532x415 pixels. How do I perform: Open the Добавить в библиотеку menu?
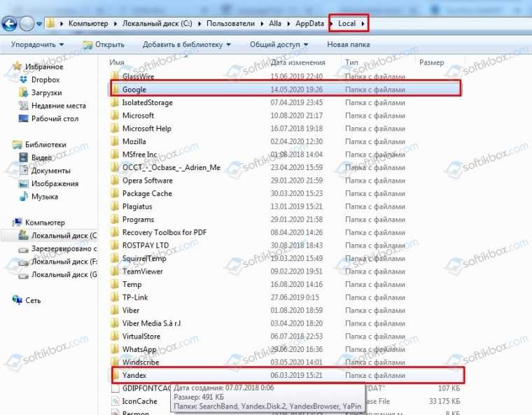click(x=187, y=45)
